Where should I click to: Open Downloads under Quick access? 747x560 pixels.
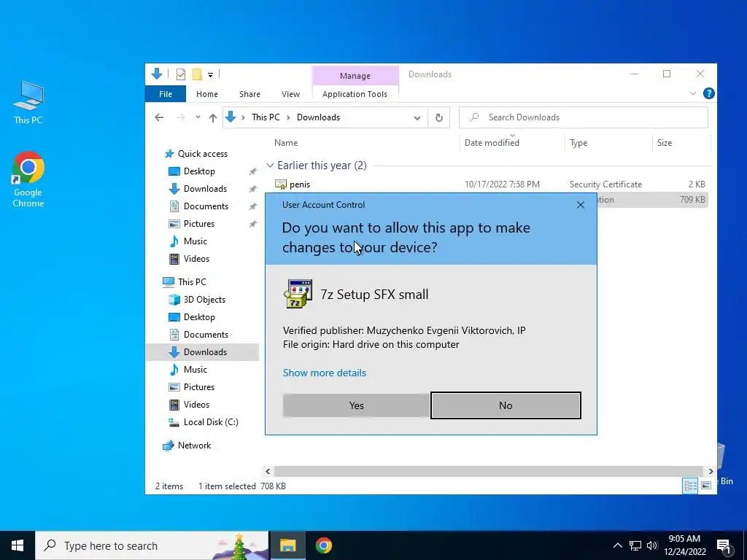[205, 189]
